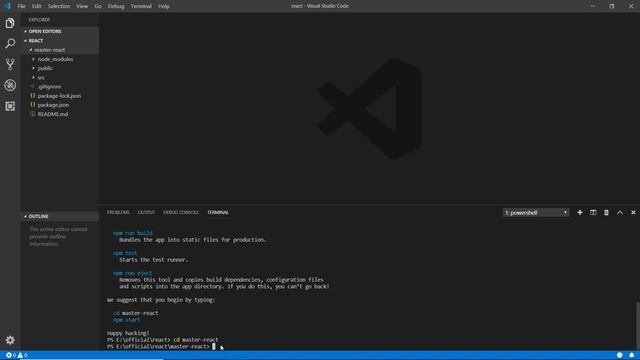This screenshot has height=360, width=640.
Task: Collapse the REACT workspace folder section
Action: point(60,40)
